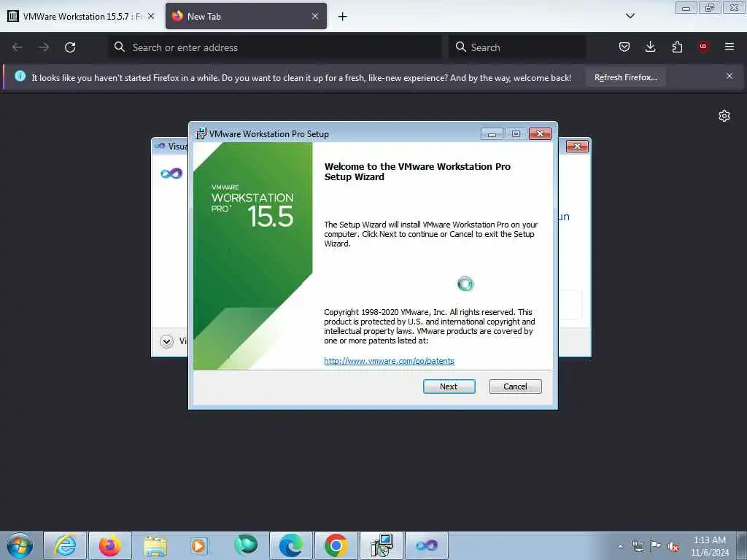Click VMware Setup title bar installer icon

coord(201,134)
